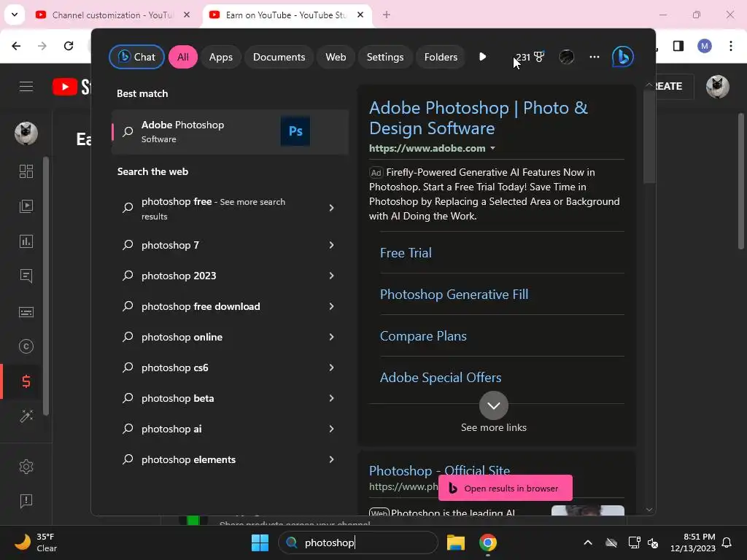The height and width of the screenshot is (560, 747).
Task: Open File Explorer from the taskbar
Action: [x=456, y=542]
